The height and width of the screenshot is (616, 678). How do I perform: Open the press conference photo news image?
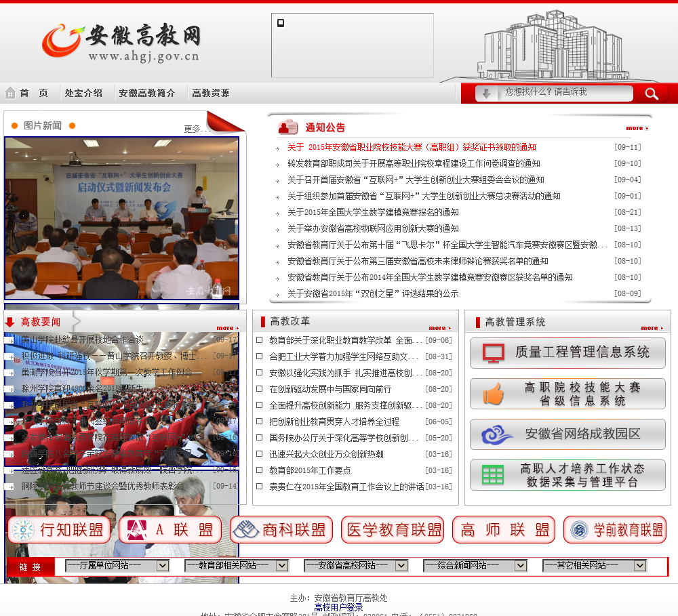[121, 218]
